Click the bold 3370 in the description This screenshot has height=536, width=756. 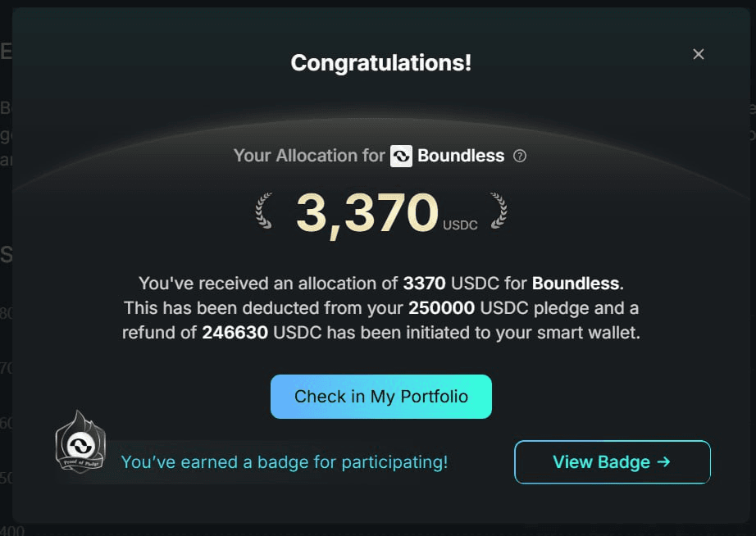pos(424,284)
